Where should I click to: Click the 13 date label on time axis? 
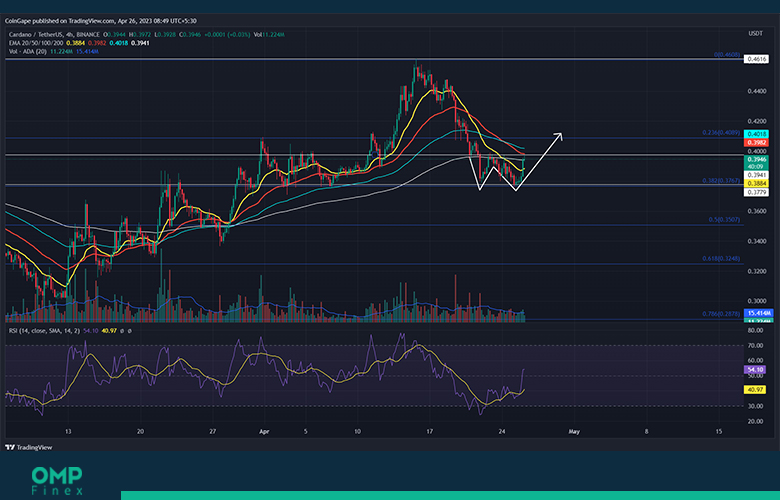point(68,431)
